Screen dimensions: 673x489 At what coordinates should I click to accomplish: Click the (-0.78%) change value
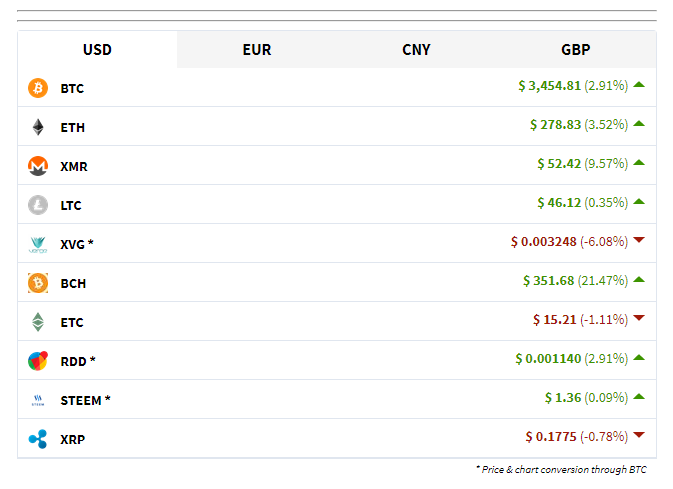(x=604, y=437)
